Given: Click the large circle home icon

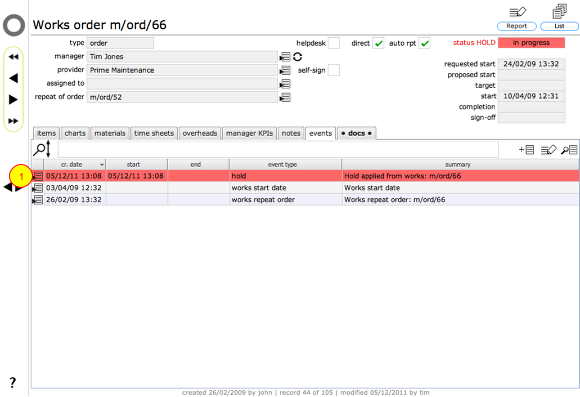Looking at the screenshot, I should pyautogui.click(x=14, y=25).
